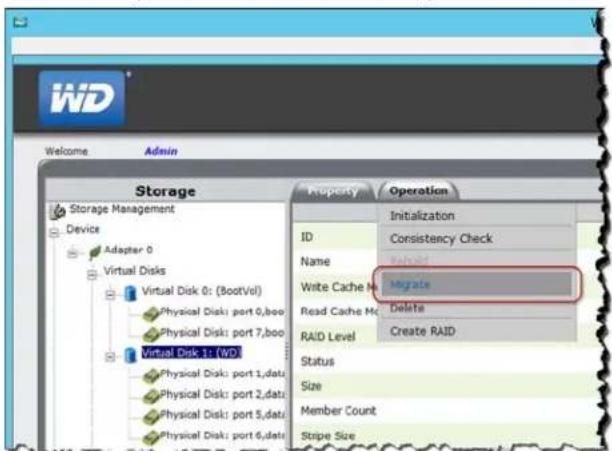Switch to the Property tab
The image size is (612, 451).
(332, 191)
